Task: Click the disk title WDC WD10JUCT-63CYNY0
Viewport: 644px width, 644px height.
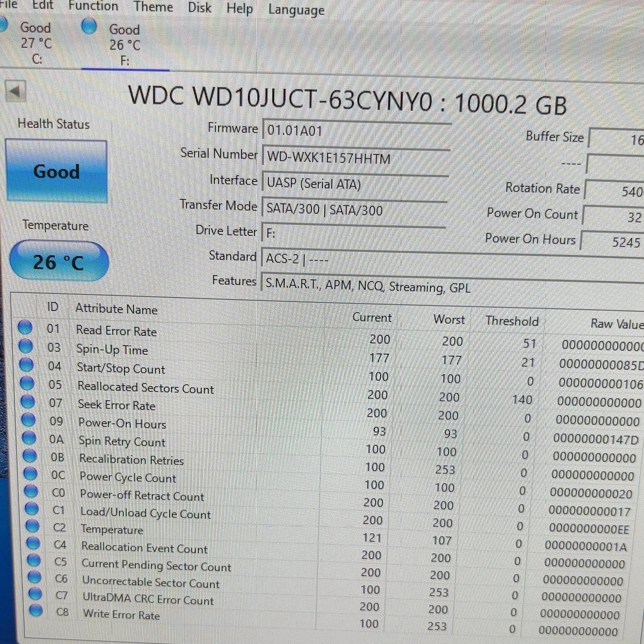Action: click(280, 97)
